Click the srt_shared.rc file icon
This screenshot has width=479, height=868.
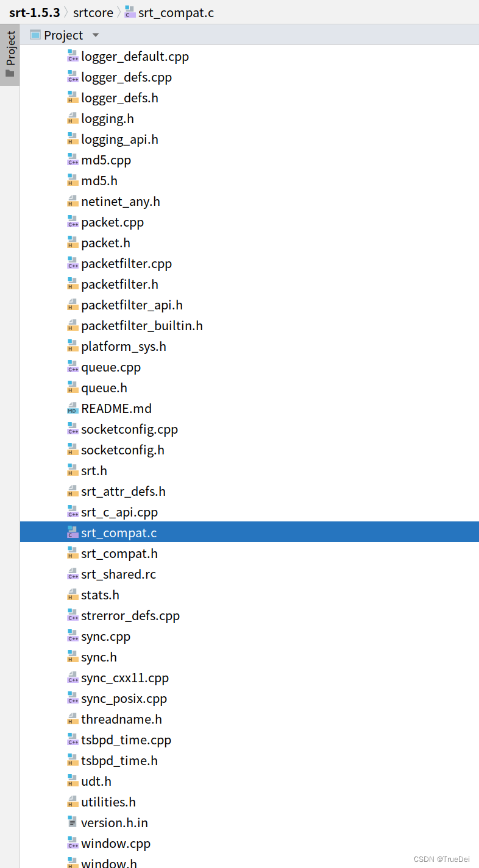pos(73,574)
